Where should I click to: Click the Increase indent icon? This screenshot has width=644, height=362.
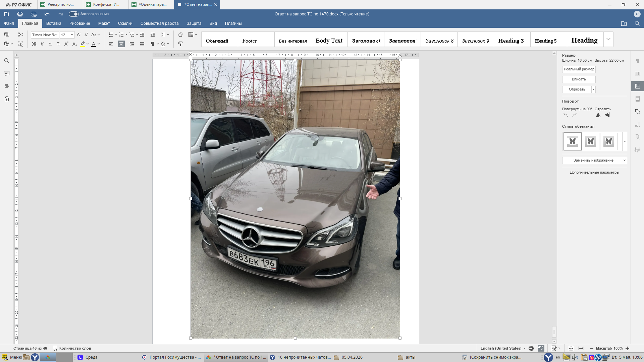click(153, 35)
